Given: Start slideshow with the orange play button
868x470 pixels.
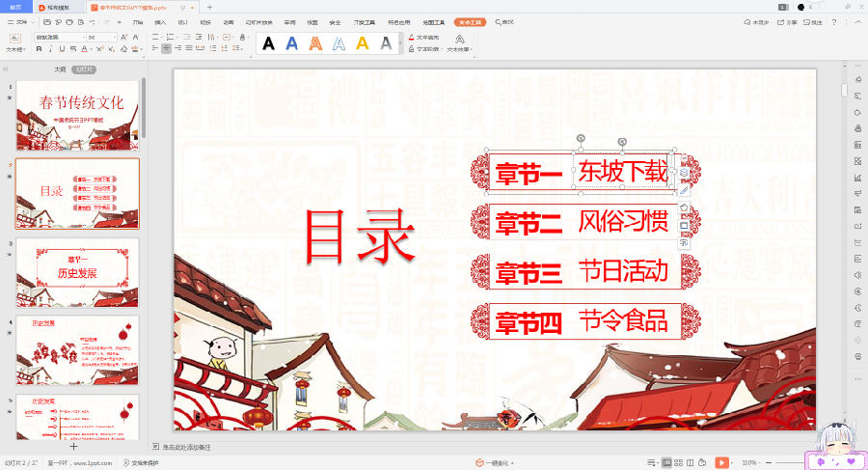Looking at the screenshot, I should coord(721,462).
